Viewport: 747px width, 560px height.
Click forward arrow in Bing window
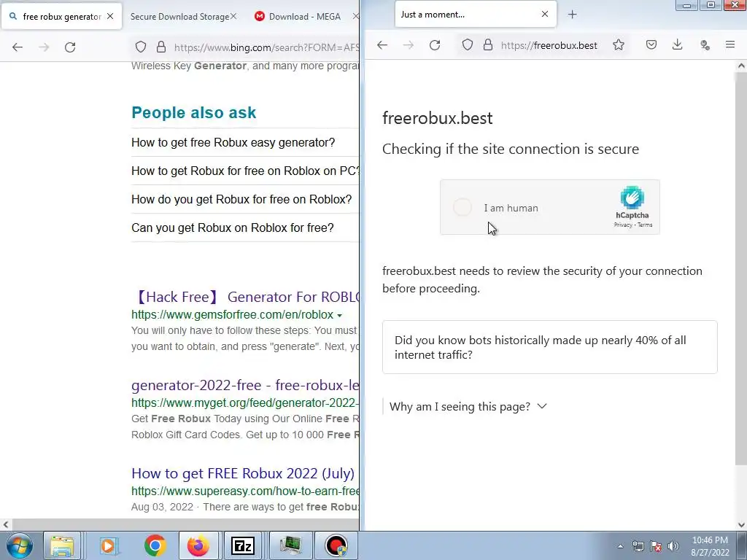[44, 47]
